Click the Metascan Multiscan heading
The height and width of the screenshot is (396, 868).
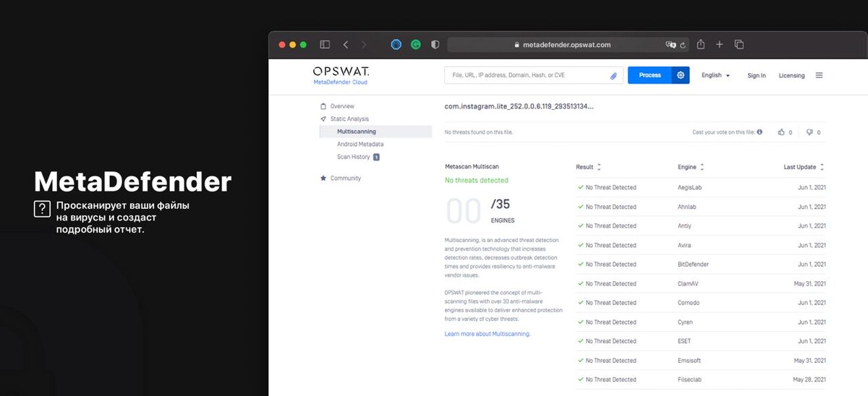click(x=472, y=167)
